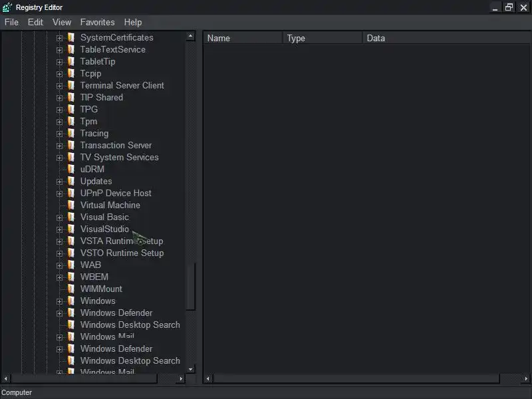Expand the UPnP Device Host key
This screenshot has width=532, height=399.
tap(59, 194)
